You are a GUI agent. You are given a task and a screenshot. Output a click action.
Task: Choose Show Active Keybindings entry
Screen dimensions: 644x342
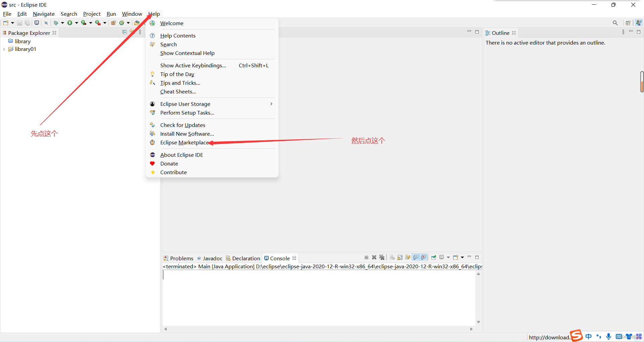click(x=212, y=65)
